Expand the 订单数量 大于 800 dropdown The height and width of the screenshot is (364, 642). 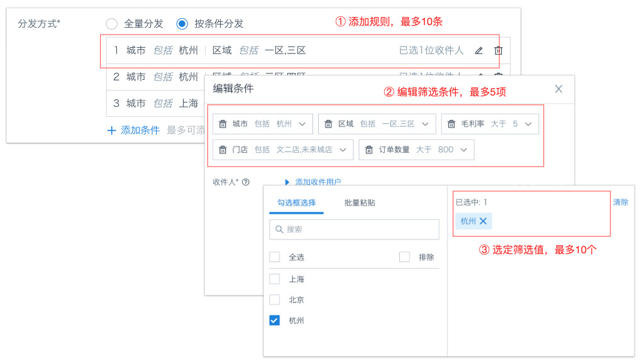(463, 150)
